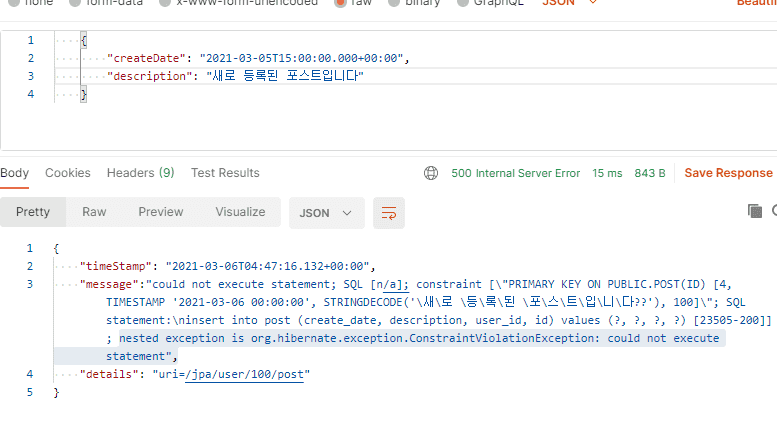Click the "message" key in response
Screen dimensions: 777x434
point(109,284)
